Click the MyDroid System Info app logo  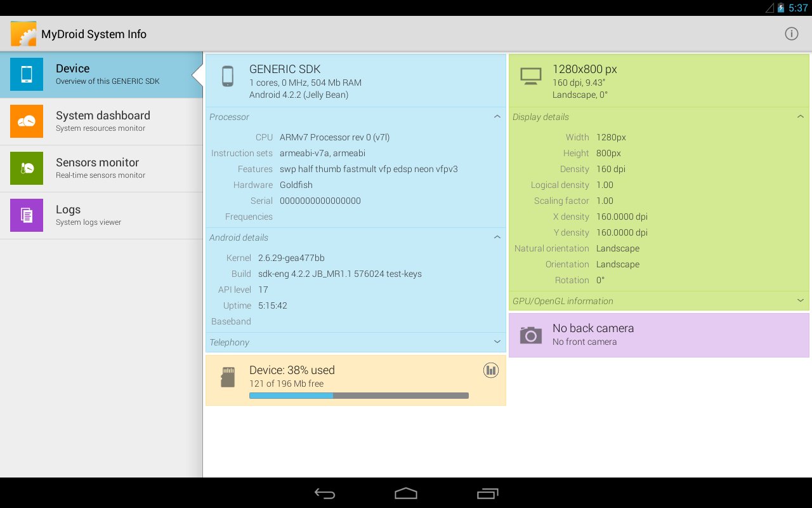coord(23,34)
